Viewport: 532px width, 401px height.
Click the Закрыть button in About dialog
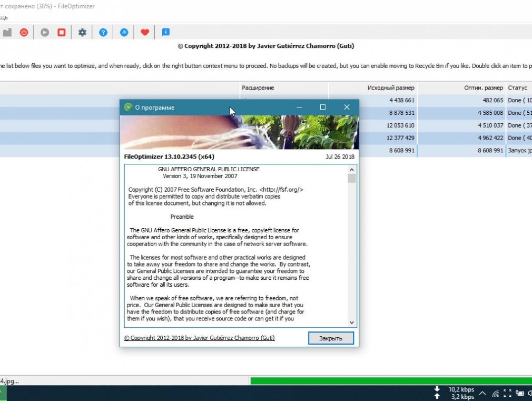[x=331, y=338]
